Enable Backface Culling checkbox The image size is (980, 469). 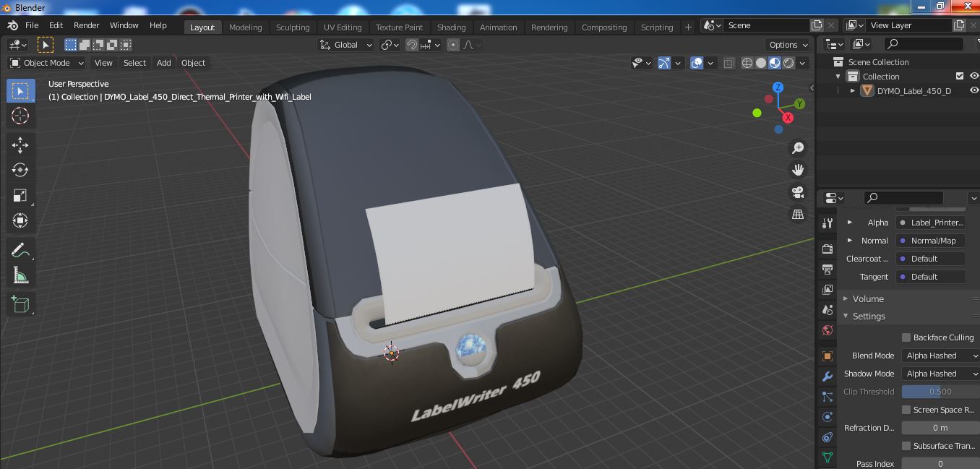(906, 337)
